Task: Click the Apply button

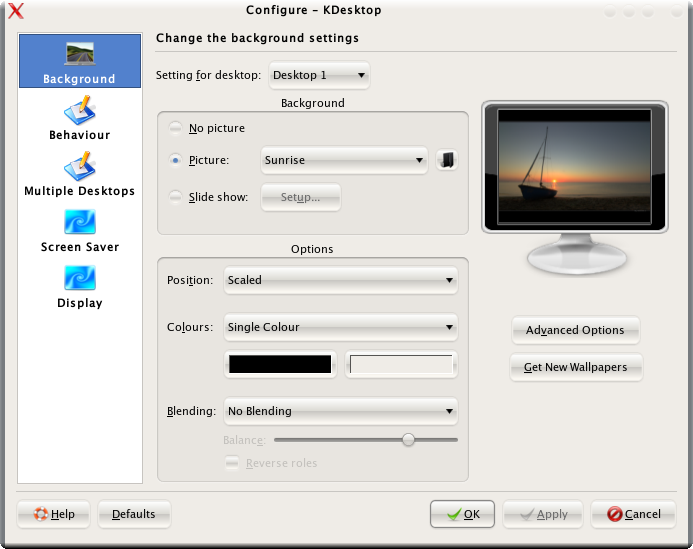Action: click(543, 514)
